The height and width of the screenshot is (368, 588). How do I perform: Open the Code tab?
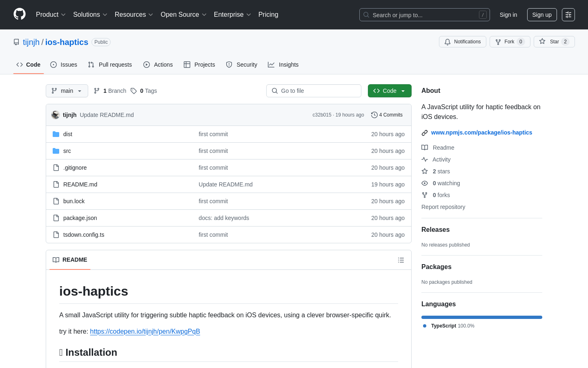(29, 65)
